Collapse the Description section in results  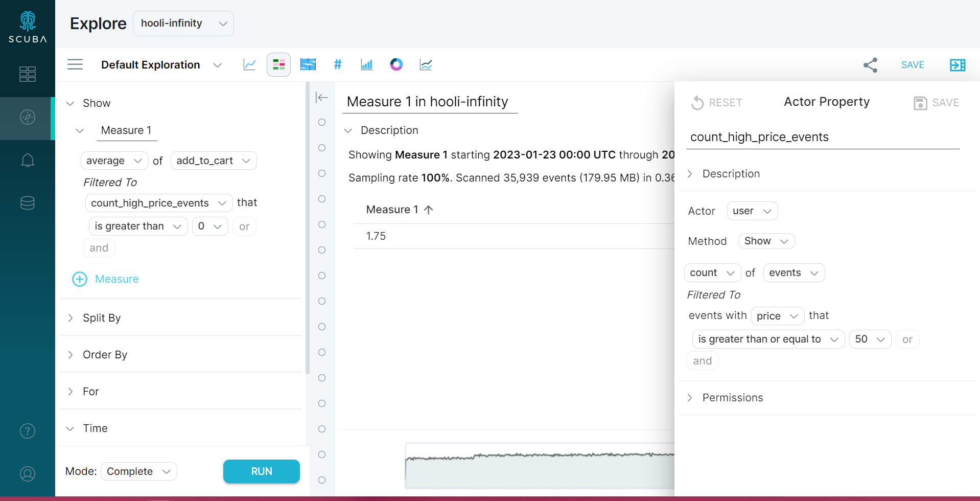[348, 130]
